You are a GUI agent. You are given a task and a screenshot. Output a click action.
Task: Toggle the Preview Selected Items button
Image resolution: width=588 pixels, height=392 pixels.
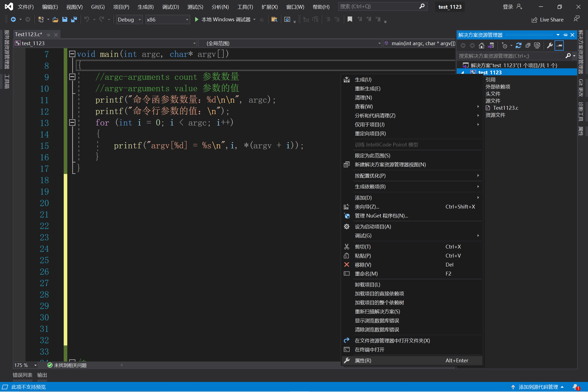click(x=559, y=45)
